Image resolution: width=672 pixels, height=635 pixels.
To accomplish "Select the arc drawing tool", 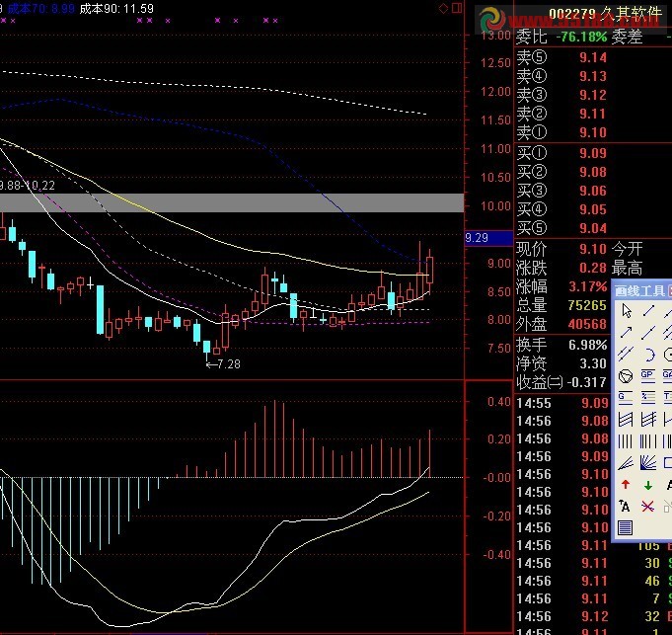I will point(648,355).
